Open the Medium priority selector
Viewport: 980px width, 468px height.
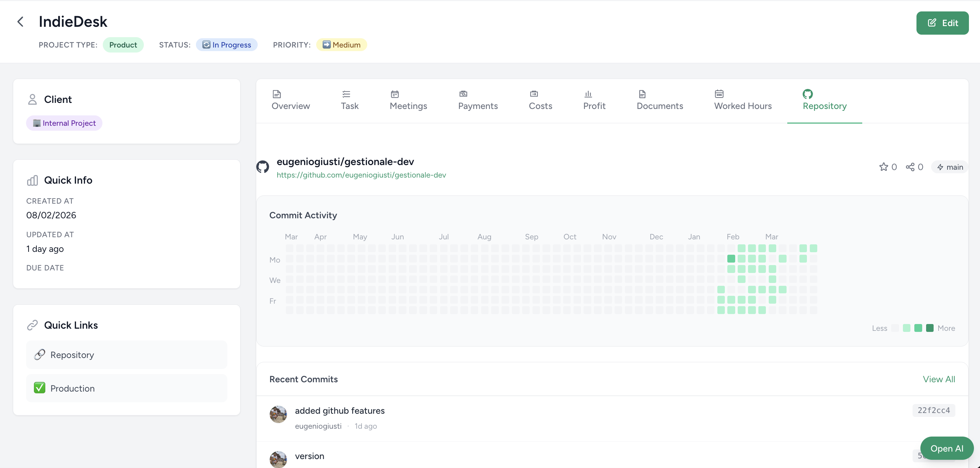(x=341, y=45)
